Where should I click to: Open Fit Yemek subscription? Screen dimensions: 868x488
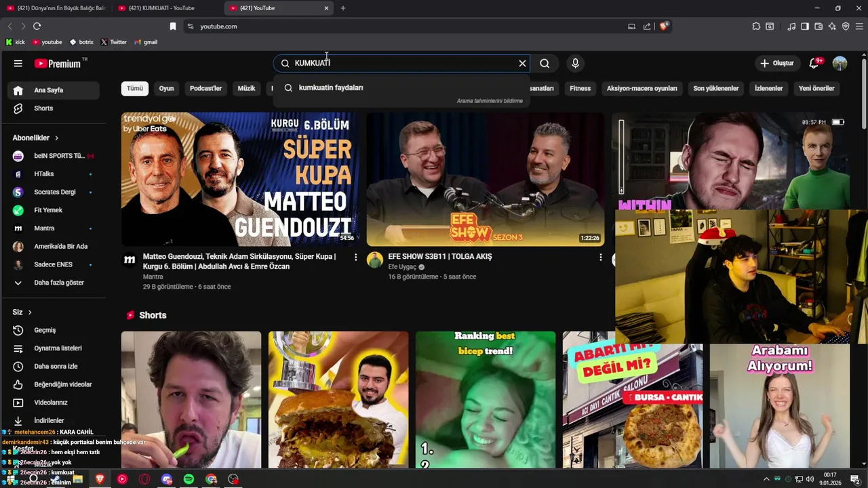click(53, 210)
